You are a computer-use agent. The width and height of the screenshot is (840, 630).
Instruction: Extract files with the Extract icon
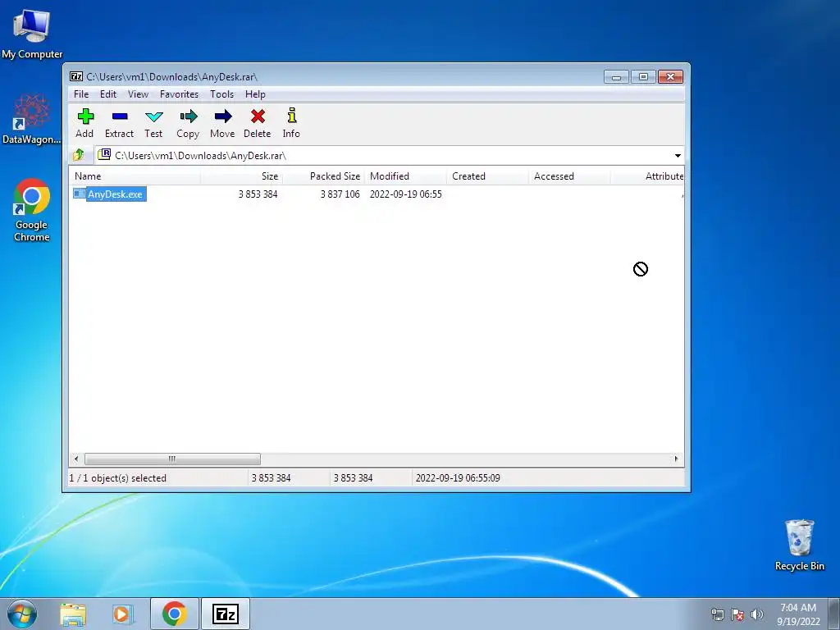click(119, 123)
